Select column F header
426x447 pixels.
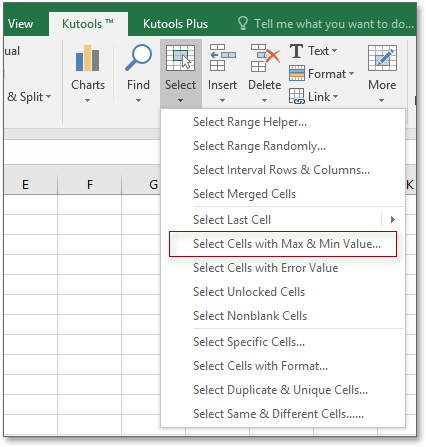[x=90, y=184]
